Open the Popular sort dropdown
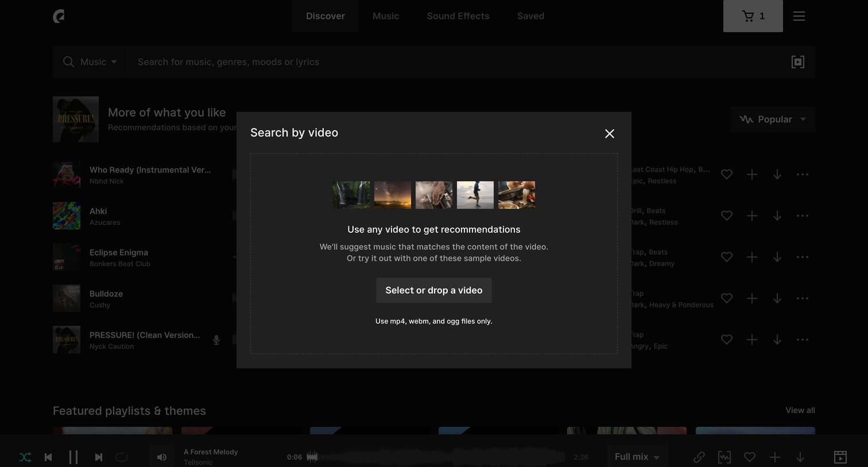This screenshot has width=868, height=467. (773, 119)
